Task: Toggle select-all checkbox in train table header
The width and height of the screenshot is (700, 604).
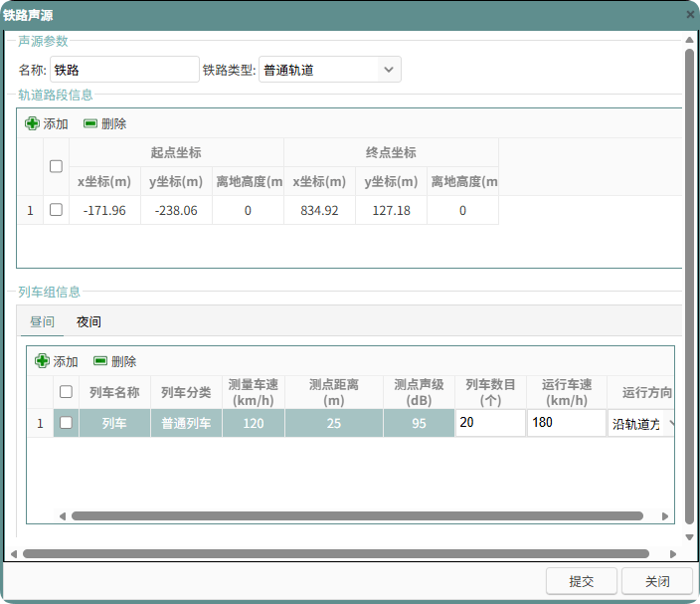Action: (x=66, y=392)
